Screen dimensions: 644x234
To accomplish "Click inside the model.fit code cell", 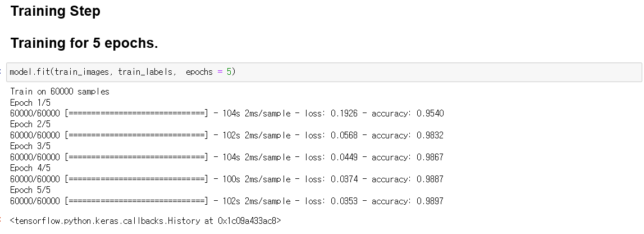I will pos(324,73).
